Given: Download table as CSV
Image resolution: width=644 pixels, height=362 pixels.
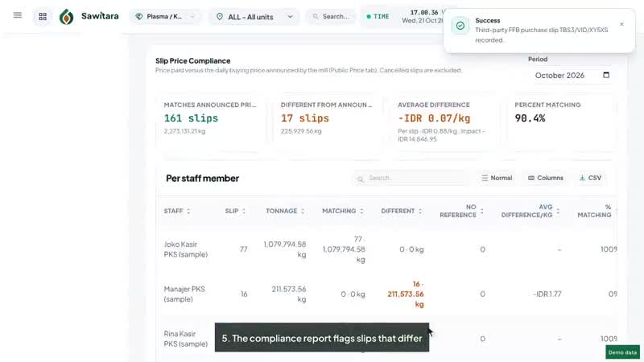Looking at the screenshot, I should point(590,178).
